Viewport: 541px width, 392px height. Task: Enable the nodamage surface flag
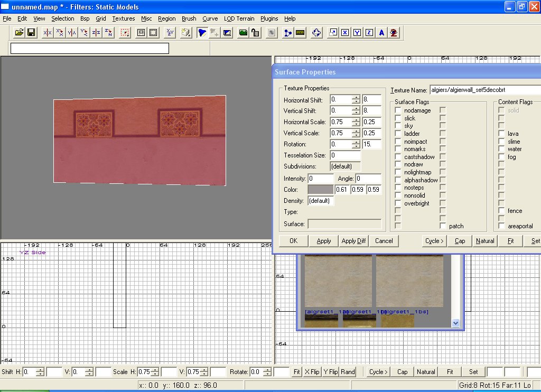pos(398,110)
